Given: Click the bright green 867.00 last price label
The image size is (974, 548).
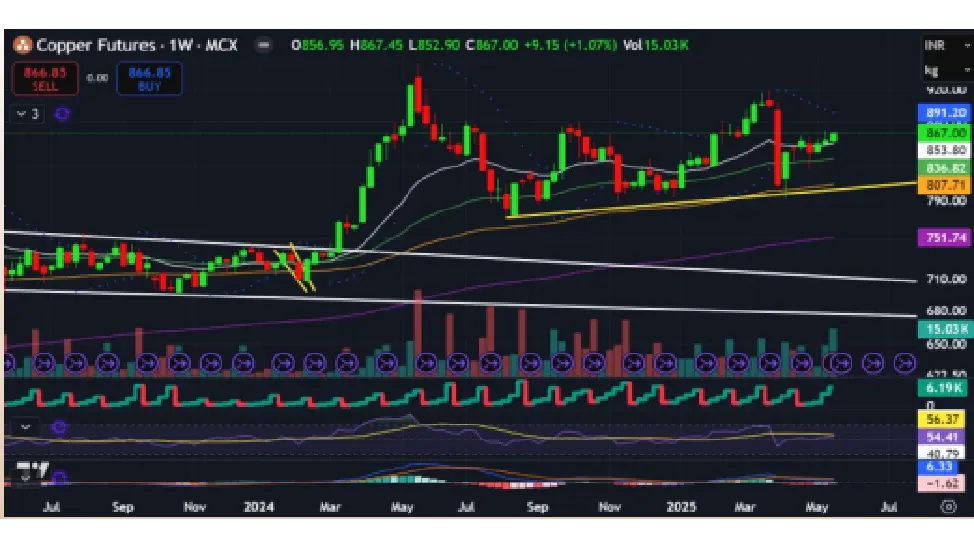Looking at the screenshot, I should click(x=944, y=132).
